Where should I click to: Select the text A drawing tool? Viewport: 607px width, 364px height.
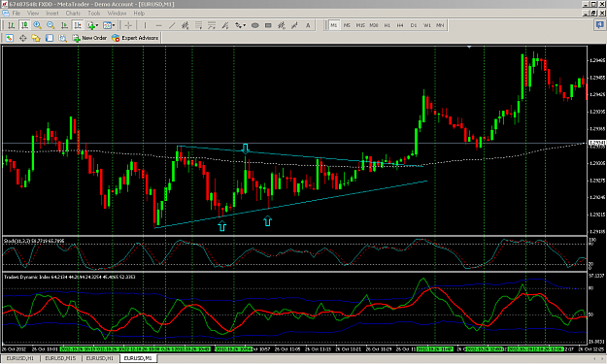[x=308, y=25]
